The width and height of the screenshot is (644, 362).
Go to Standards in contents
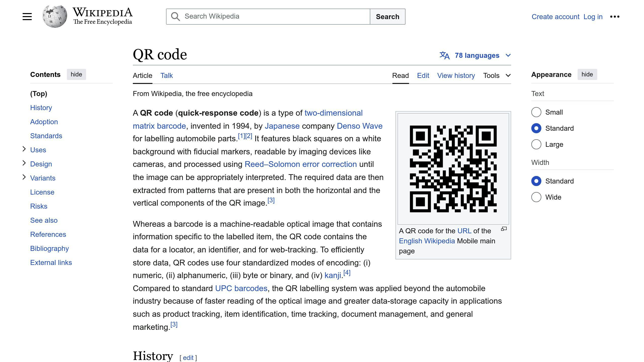(x=46, y=136)
